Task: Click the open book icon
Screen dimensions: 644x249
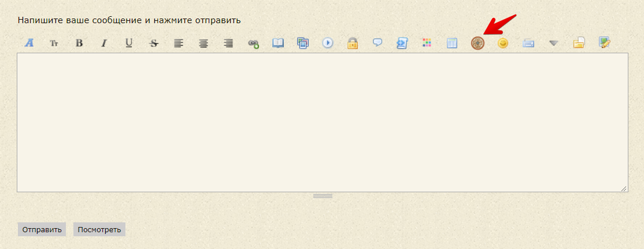Action: [x=278, y=43]
